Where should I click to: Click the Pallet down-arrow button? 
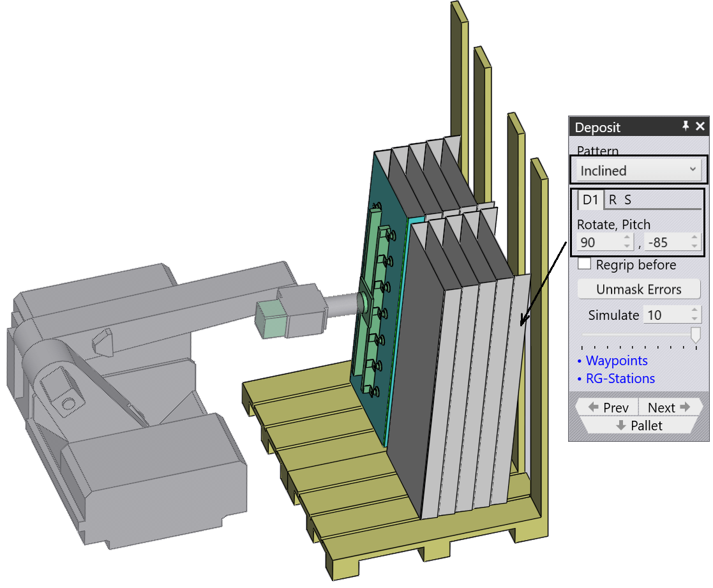(638, 426)
